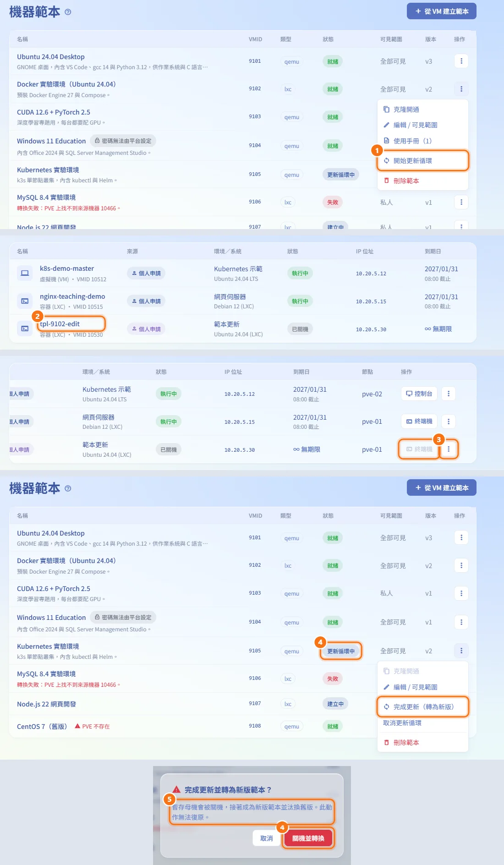Open the kebab menu in the 網頁伺服器 pve-01 row
Image resolution: width=504 pixels, height=865 pixels.
pos(449,422)
